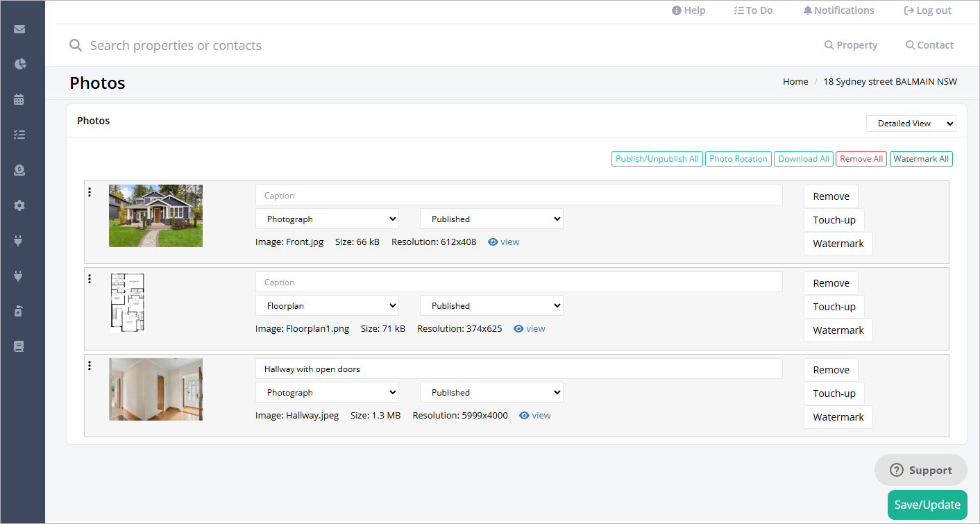Screen dimensions: 980x524
Task: Watermark the Front.jpg photo
Action: [x=838, y=244]
